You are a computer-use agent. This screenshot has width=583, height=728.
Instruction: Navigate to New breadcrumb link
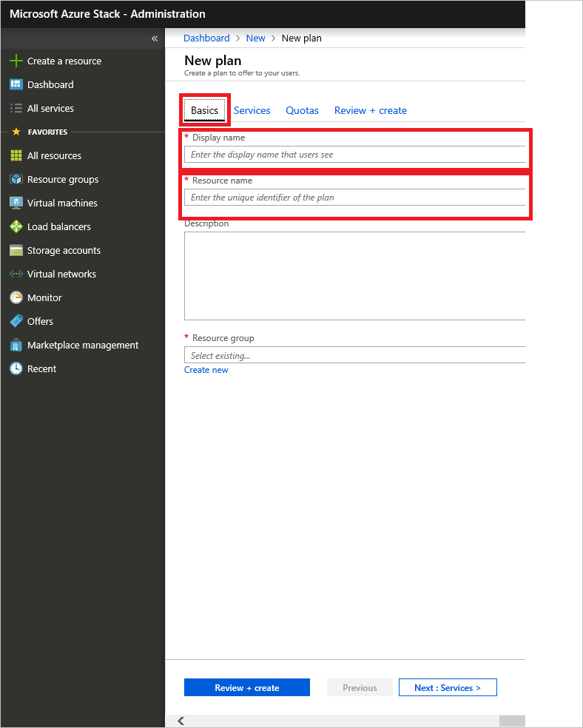click(x=256, y=38)
